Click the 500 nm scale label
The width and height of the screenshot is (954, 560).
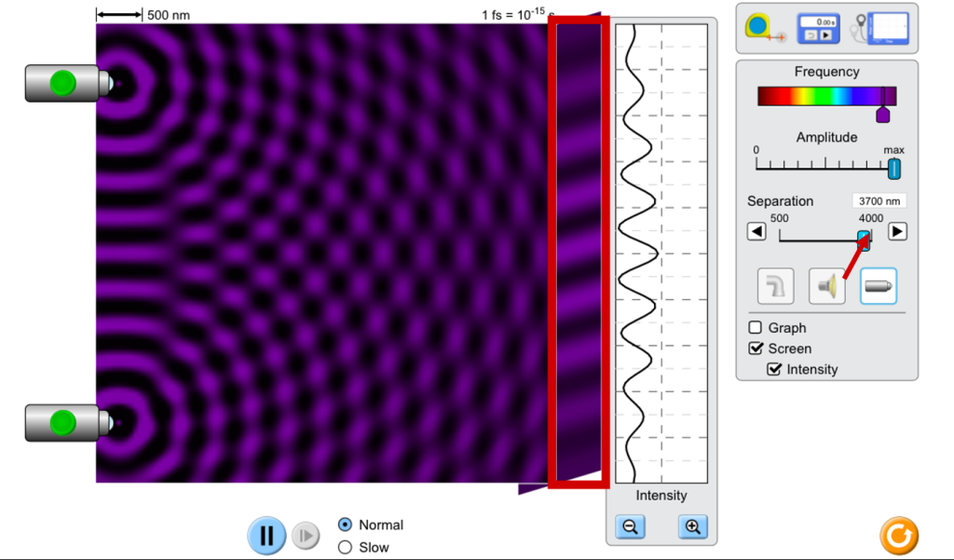[169, 15]
